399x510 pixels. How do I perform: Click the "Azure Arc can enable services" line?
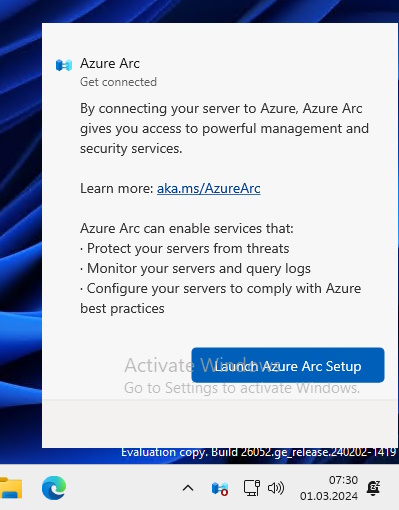[x=187, y=229]
